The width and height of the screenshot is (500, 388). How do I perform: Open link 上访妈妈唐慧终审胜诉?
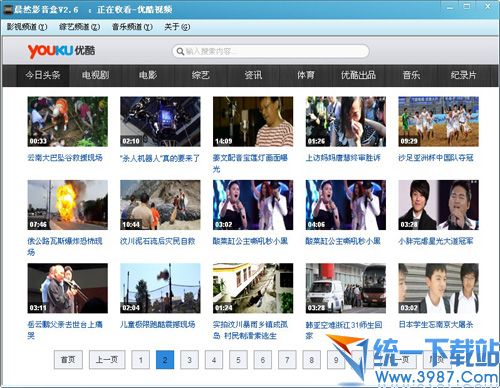pyautogui.click(x=343, y=158)
